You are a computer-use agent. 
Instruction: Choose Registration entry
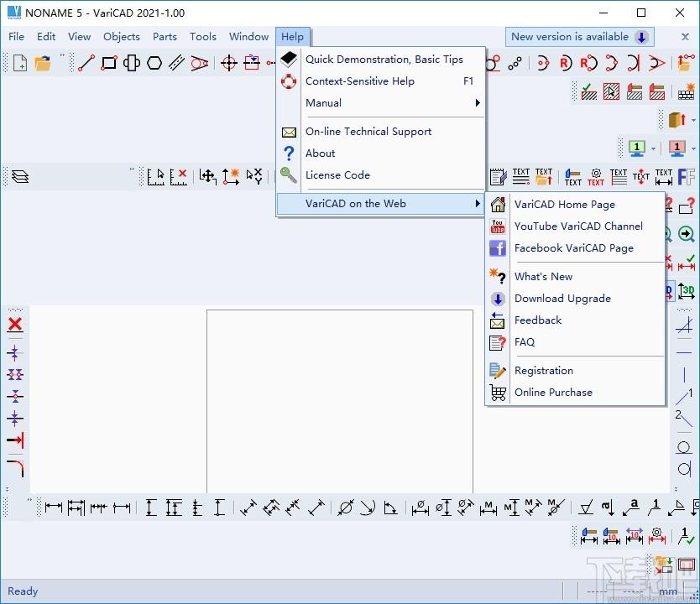click(576, 371)
